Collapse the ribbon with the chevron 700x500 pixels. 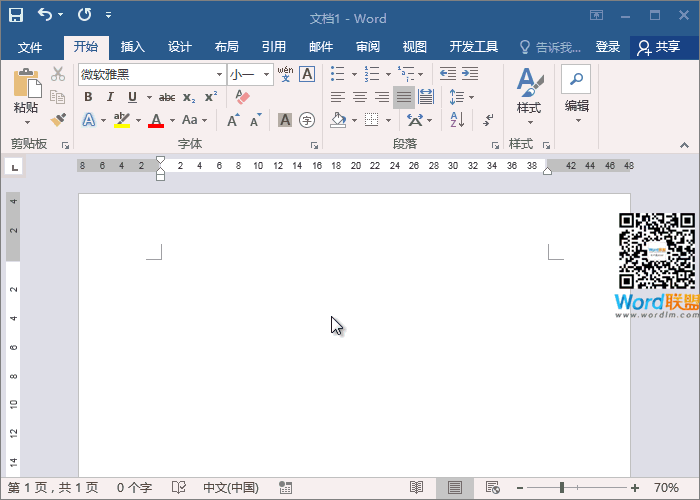coord(684,146)
